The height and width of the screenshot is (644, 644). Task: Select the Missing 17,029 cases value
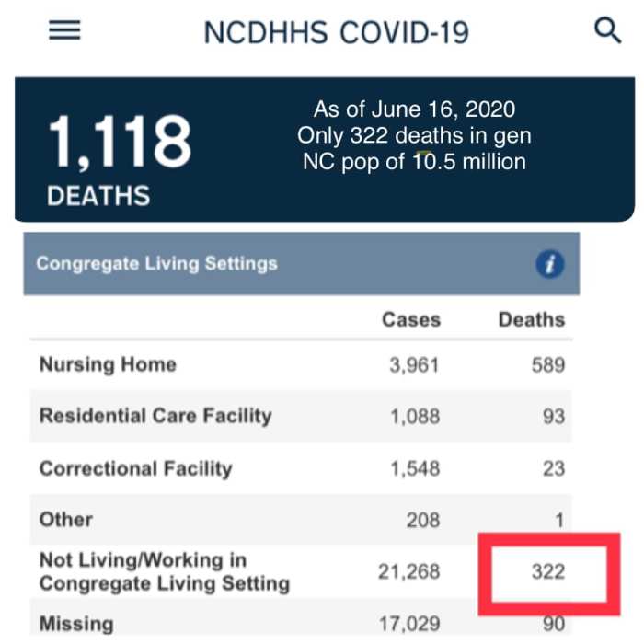point(408,625)
